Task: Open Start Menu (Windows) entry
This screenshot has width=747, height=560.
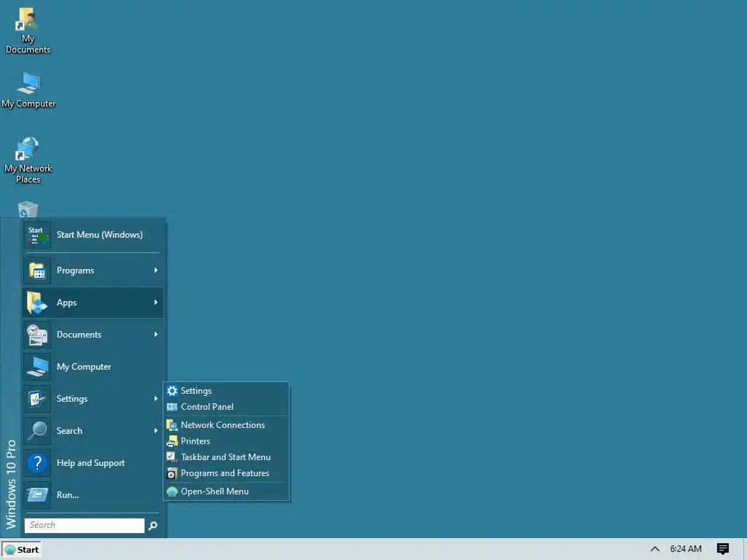Action: (93, 235)
